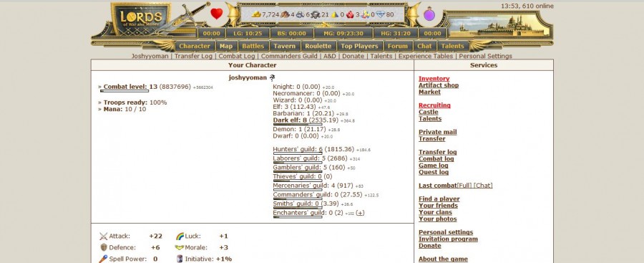
Task: Expand Enchanters' guild with the (+) link
Action: [360, 213]
